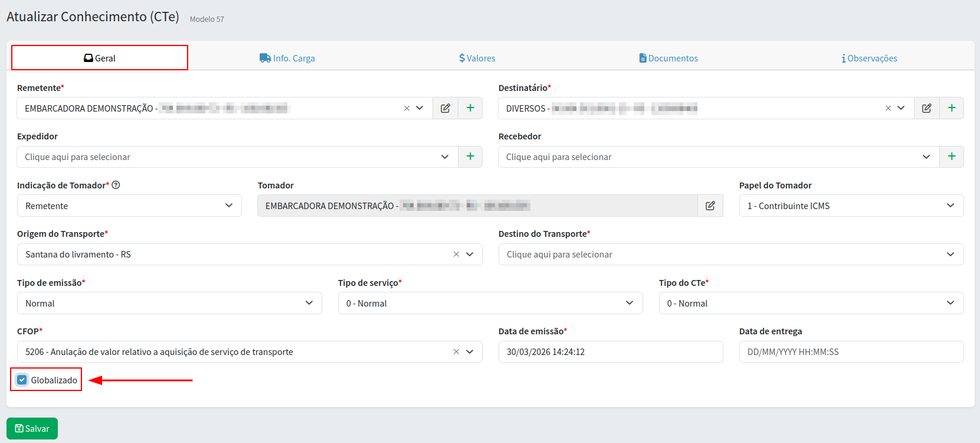The image size is (980, 443).
Task: Edit the Destinatário record with pencil icon
Action: [927, 108]
